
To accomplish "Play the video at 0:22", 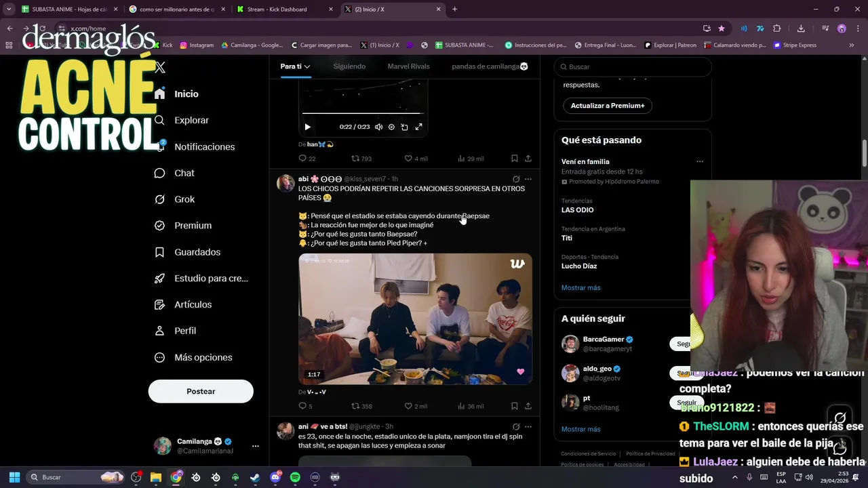I will 307,127.
